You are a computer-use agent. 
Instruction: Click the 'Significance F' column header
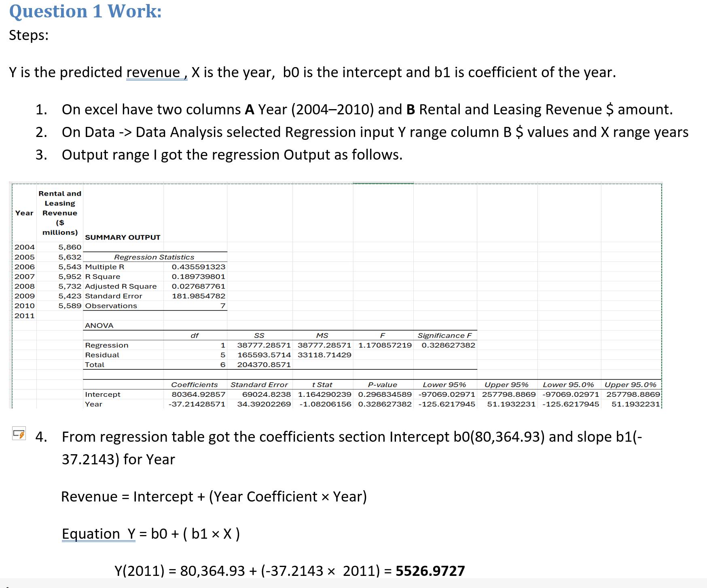pos(445,335)
